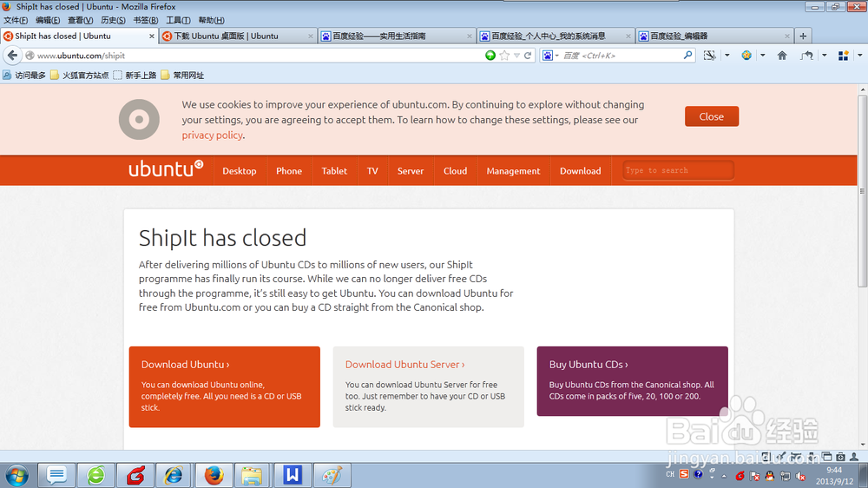Click the page vertical scrollbar thumb
868x488 pixels.
point(863,190)
